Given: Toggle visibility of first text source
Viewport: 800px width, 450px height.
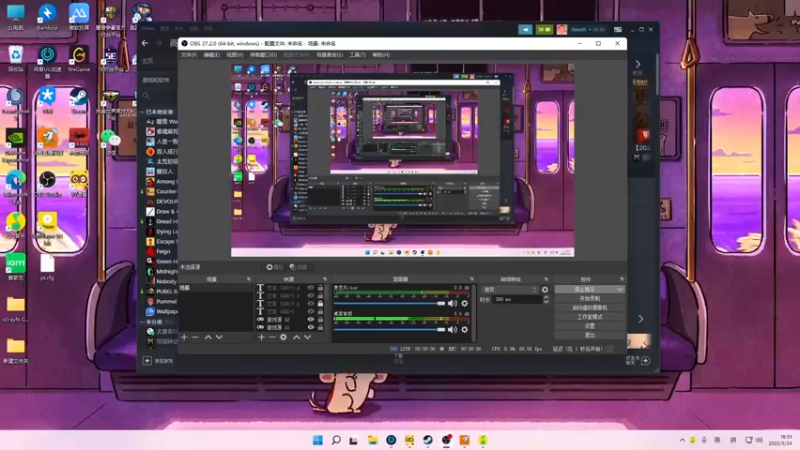Looking at the screenshot, I should pos(311,288).
